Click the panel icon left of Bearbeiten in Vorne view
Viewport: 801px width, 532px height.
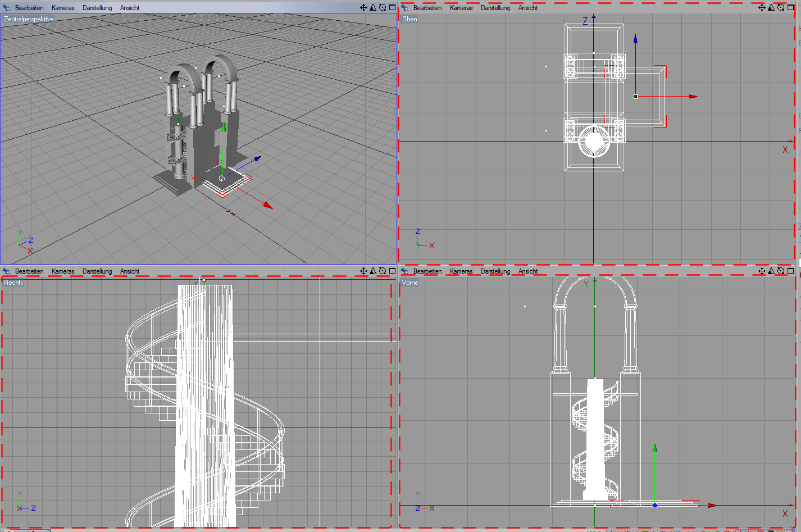click(x=404, y=271)
